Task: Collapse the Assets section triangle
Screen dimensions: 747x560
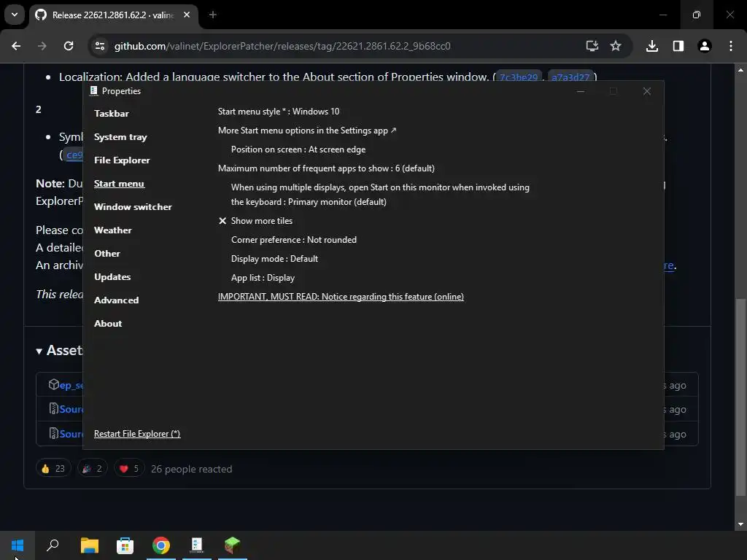Action: [39, 351]
